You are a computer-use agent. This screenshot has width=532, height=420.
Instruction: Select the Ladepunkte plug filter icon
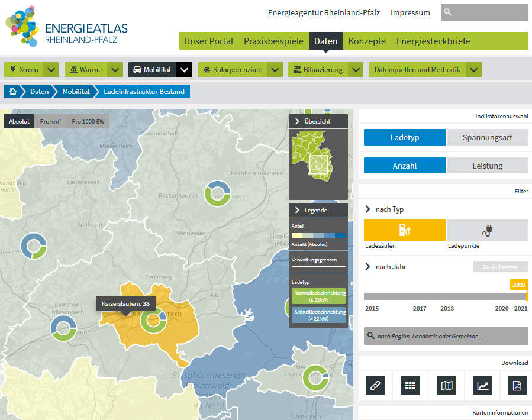tap(488, 230)
